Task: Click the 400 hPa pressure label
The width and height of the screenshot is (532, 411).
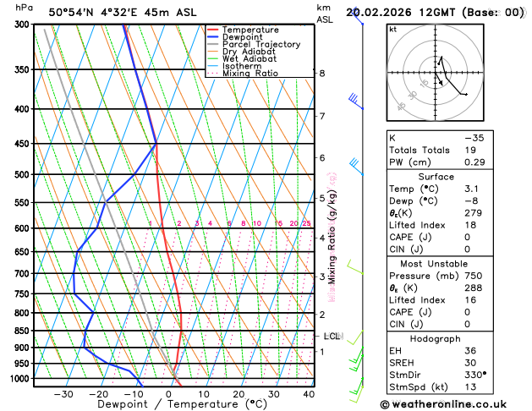Action: [24, 109]
